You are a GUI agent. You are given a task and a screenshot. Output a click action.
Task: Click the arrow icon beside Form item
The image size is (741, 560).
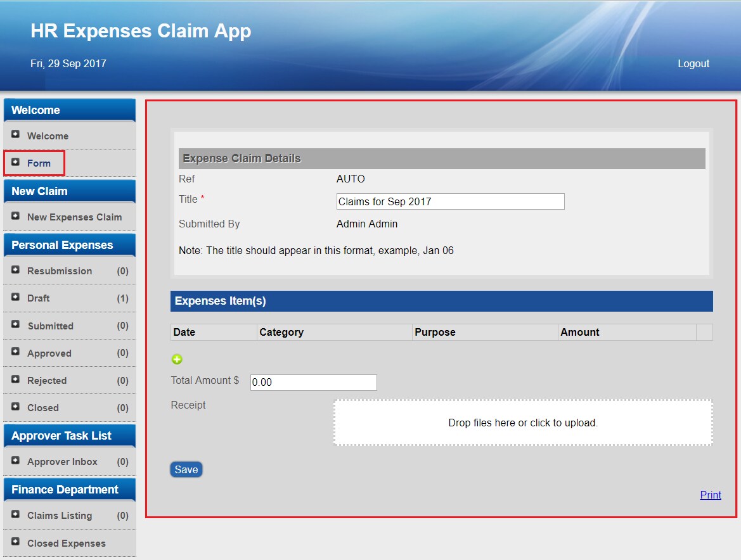[x=16, y=162]
